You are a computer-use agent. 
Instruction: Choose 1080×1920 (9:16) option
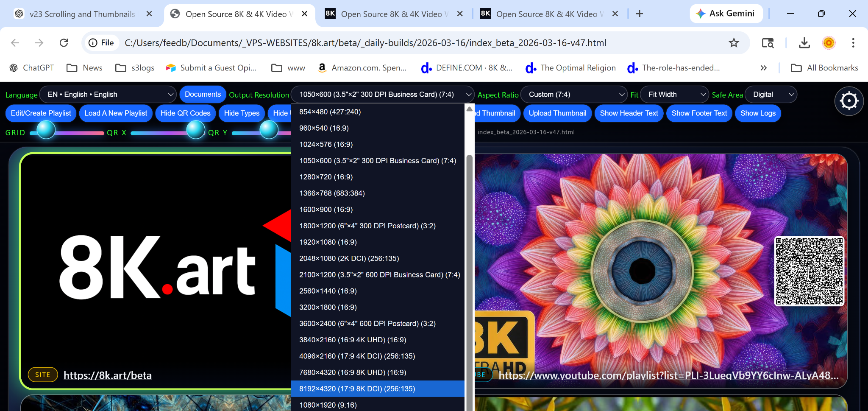click(378, 405)
